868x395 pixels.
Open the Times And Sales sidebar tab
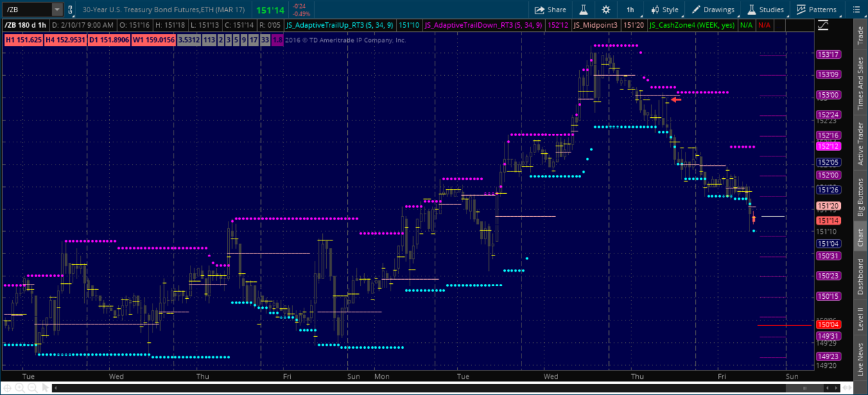pos(861,84)
